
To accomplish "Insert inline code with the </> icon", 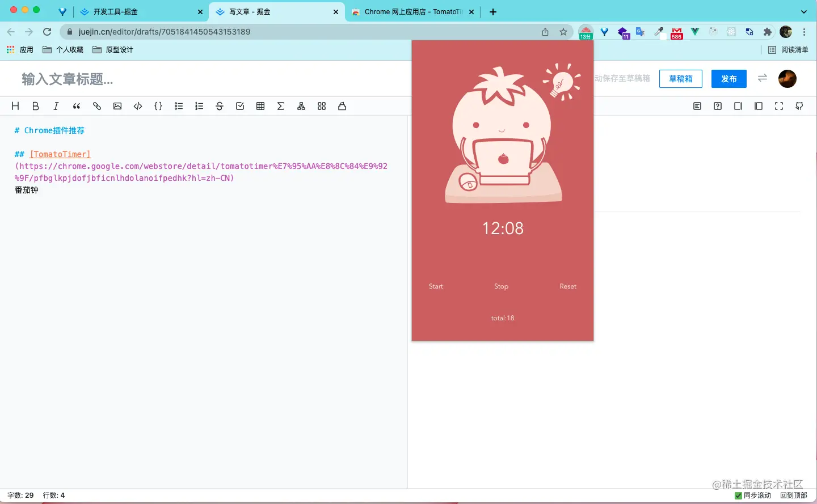I will pyautogui.click(x=138, y=106).
